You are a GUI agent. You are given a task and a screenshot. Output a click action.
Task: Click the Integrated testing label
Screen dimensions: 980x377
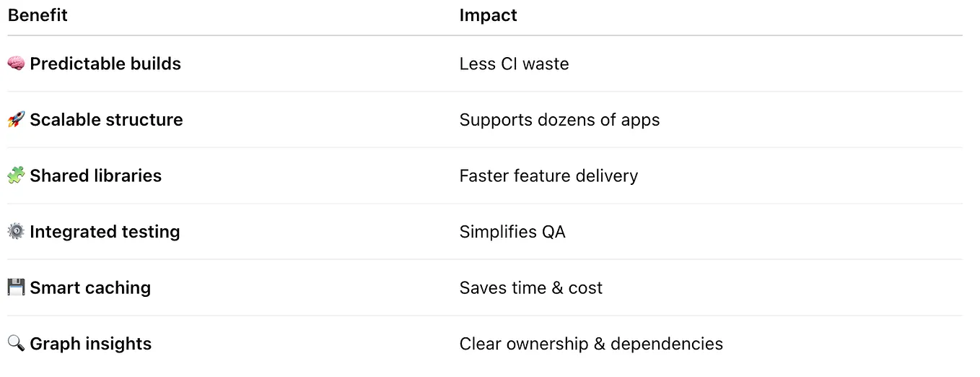click(105, 232)
